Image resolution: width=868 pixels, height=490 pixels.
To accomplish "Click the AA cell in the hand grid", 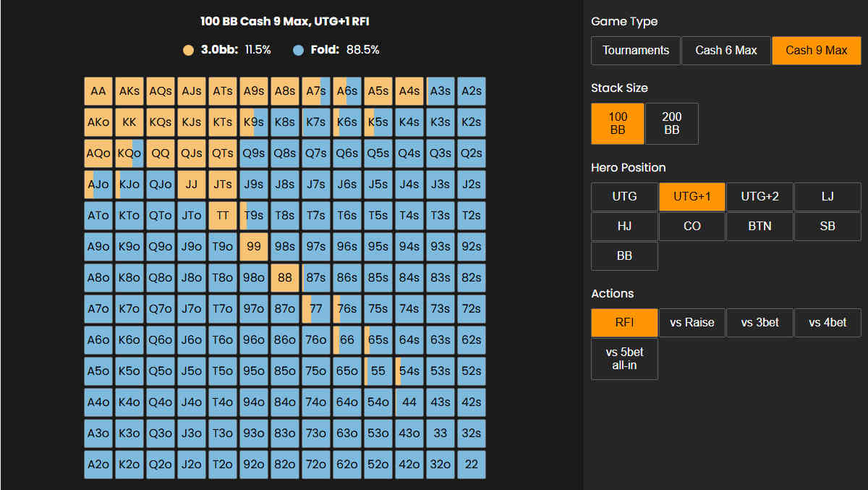I will [x=98, y=90].
